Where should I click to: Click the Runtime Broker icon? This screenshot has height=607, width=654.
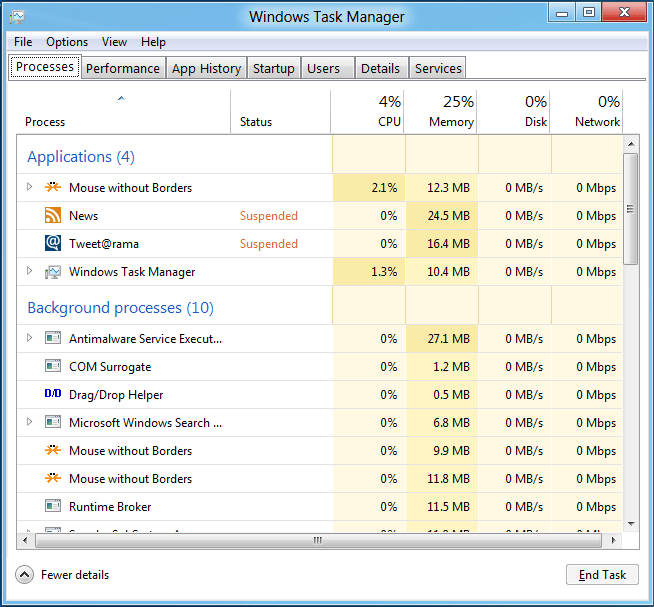(53, 506)
